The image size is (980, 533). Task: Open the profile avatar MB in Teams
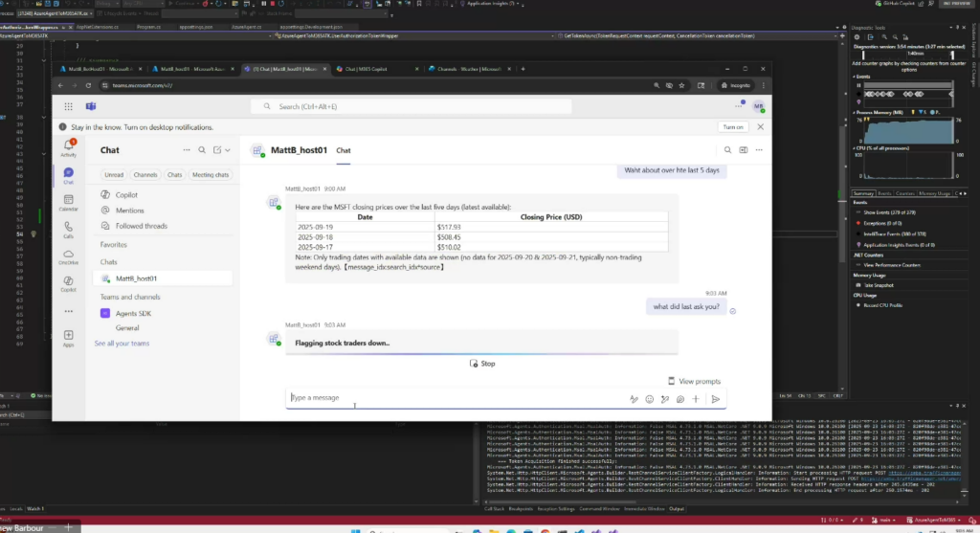(x=758, y=106)
